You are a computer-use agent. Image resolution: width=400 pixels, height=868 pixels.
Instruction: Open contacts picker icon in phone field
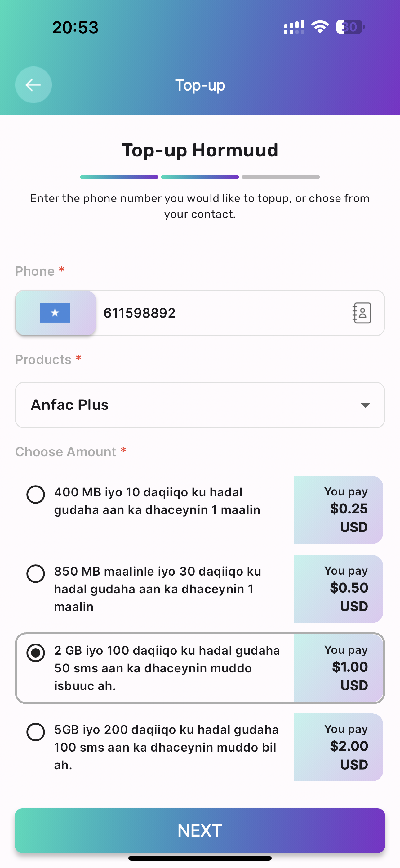(x=362, y=313)
